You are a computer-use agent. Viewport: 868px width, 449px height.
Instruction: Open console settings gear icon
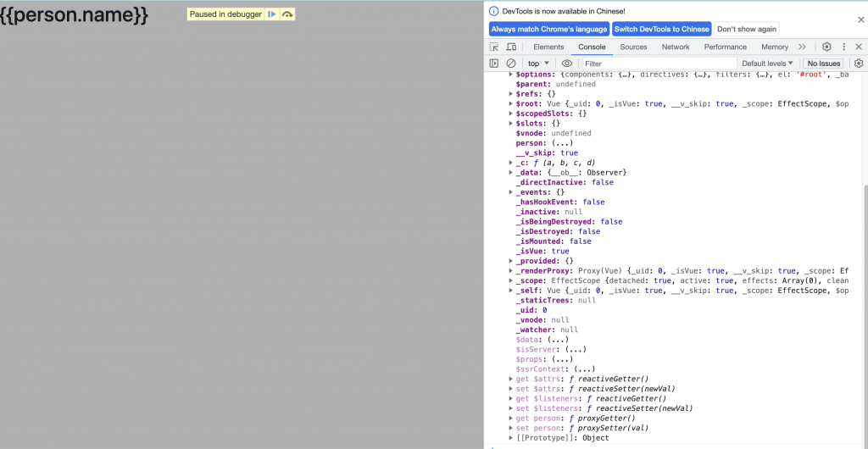coord(859,64)
